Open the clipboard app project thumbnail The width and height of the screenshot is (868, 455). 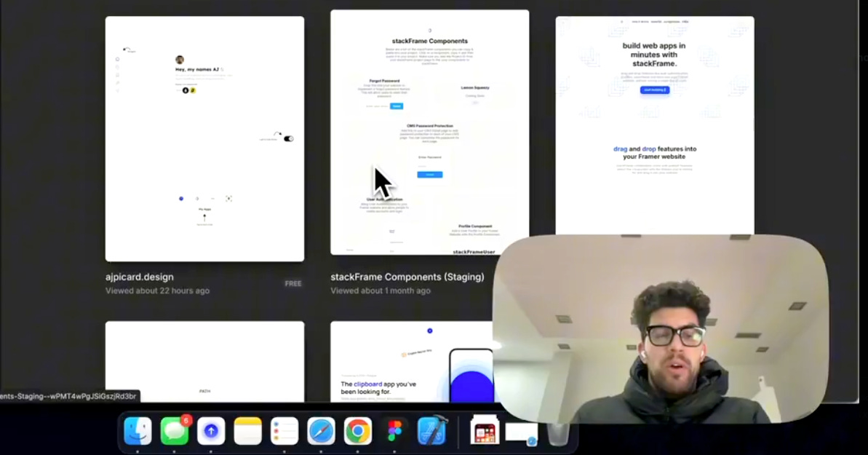(412, 362)
